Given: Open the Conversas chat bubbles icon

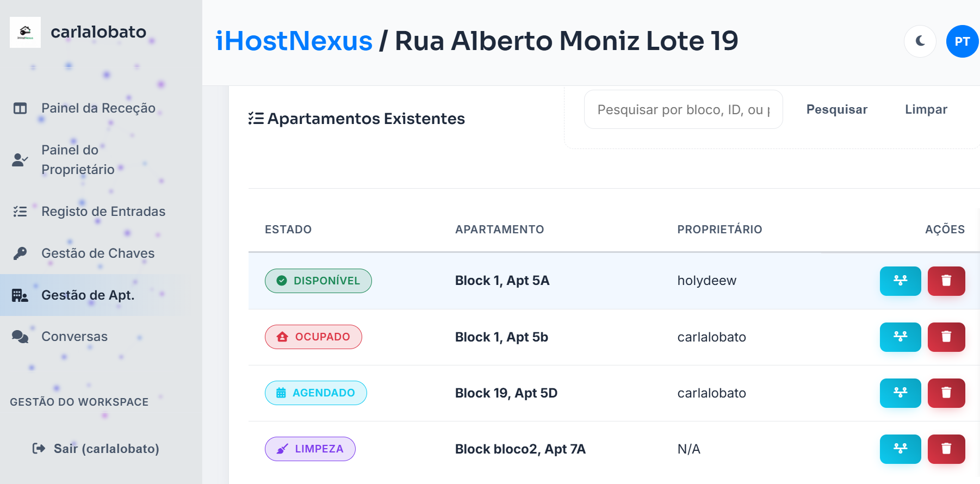Looking at the screenshot, I should 20,336.
